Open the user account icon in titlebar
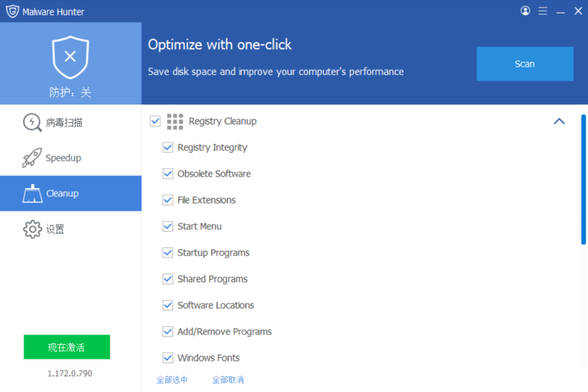The image size is (588, 392). tap(525, 10)
